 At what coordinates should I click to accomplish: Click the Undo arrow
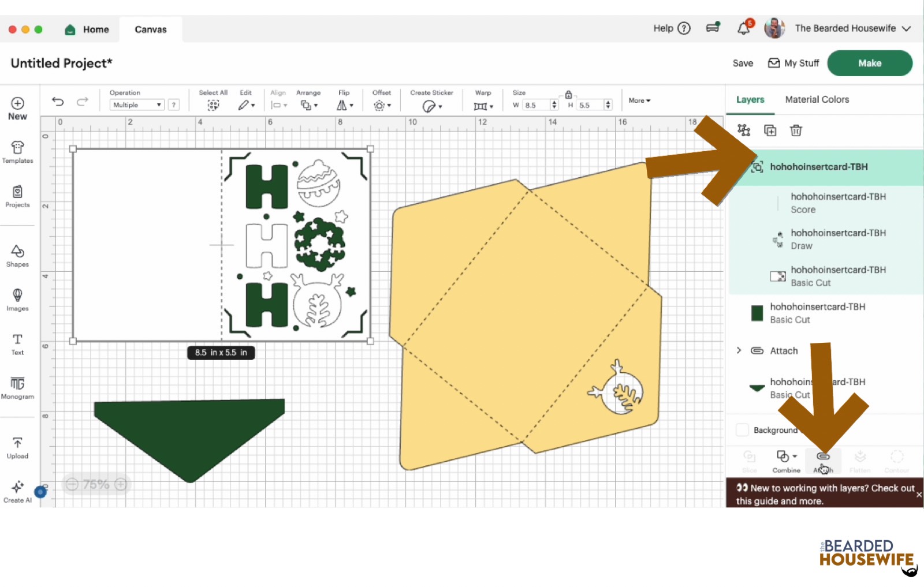tap(58, 102)
